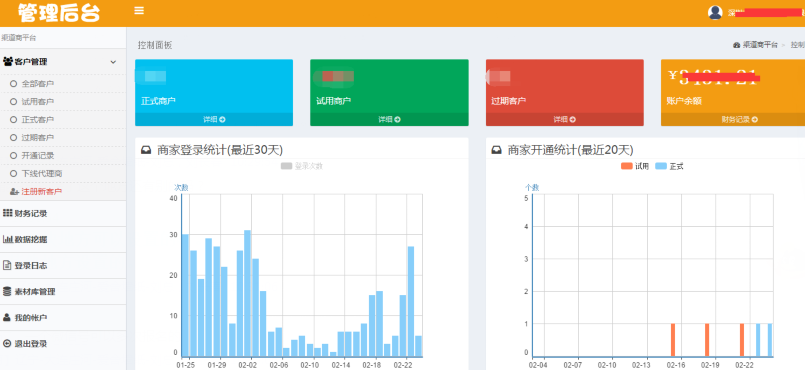Click the 渠道商平台 breadcrumb link
This screenshot has width=805, height=370.
tap(760, 45)
